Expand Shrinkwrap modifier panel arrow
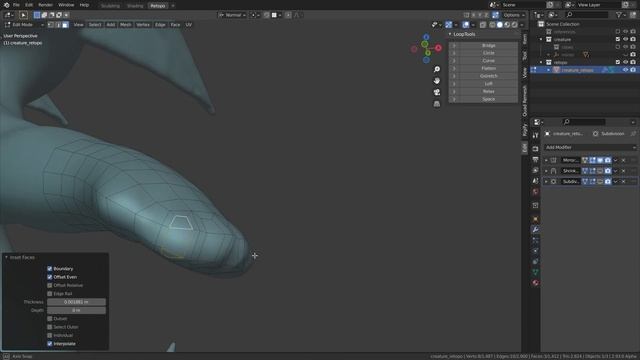 click(x=546, y=171)
